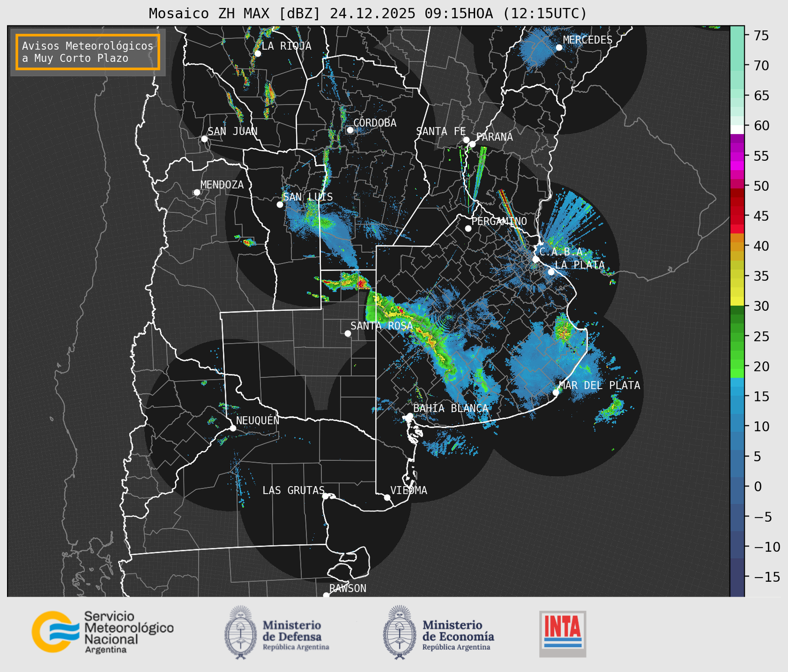The image size is (788, 672).
Task: Click the Santa Fe city marker
Action: click(466, 140)
